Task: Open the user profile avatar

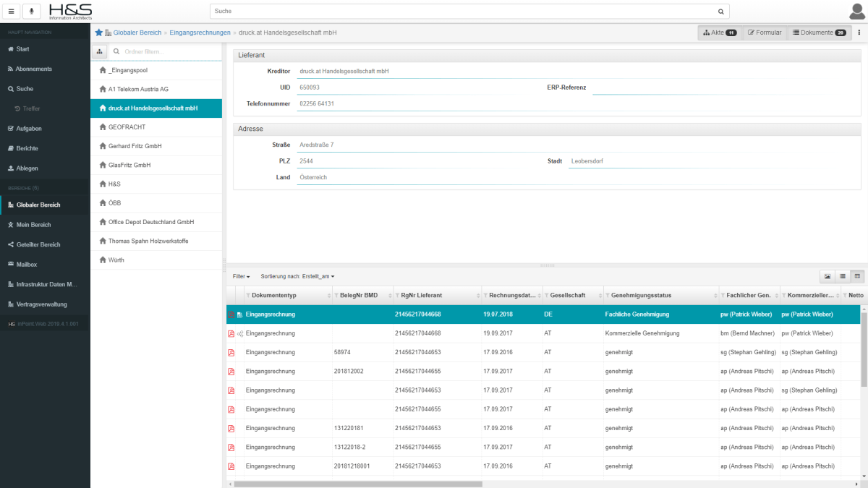Action: 858,11
